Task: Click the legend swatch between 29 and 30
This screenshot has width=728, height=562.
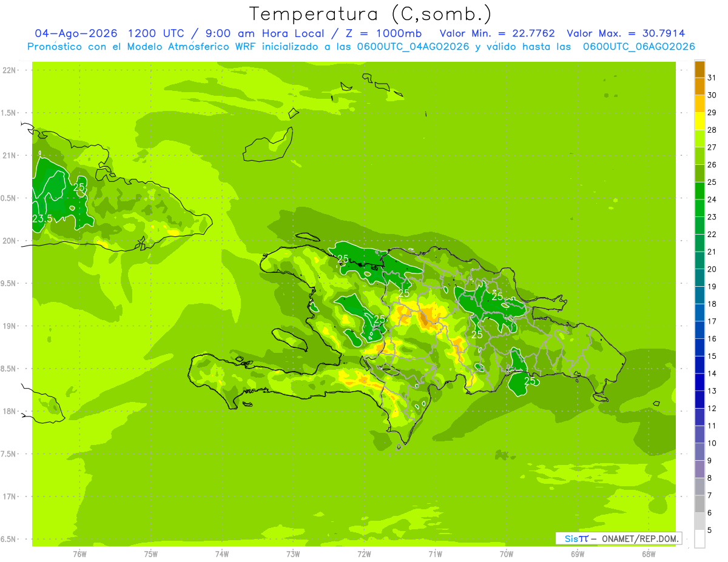Action: click(x=699, y=104)
